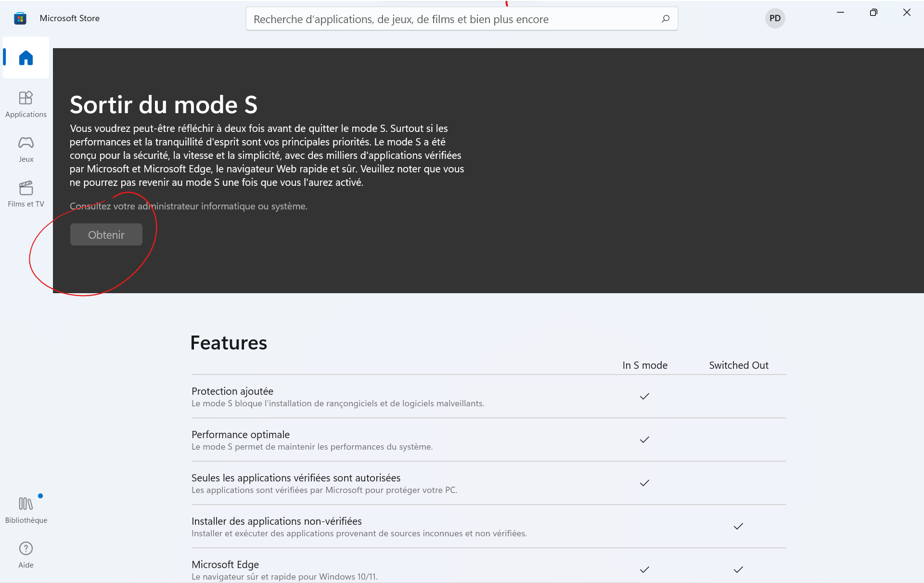
Task: Click the Switched Out column header
Action: coord(738,365)
